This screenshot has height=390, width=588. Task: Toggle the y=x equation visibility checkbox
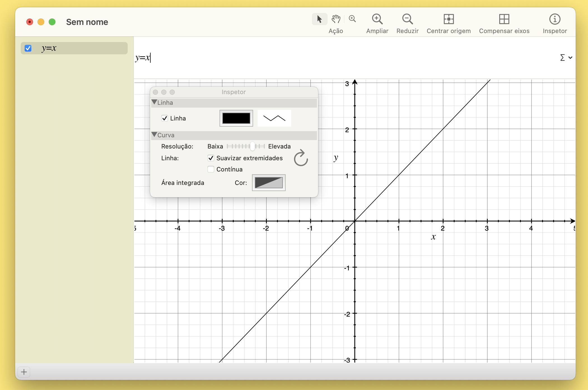click(x=28, y=48)
